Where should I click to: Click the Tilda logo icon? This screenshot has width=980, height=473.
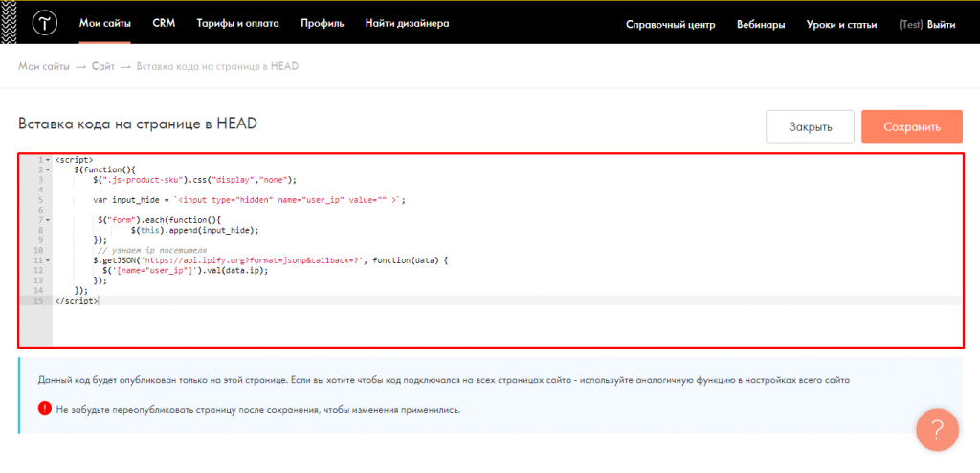pos(45,24)
